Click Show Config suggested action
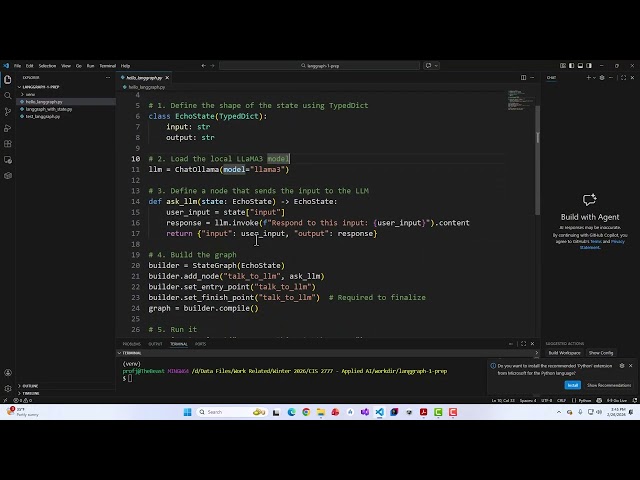 tap(601, 353)
